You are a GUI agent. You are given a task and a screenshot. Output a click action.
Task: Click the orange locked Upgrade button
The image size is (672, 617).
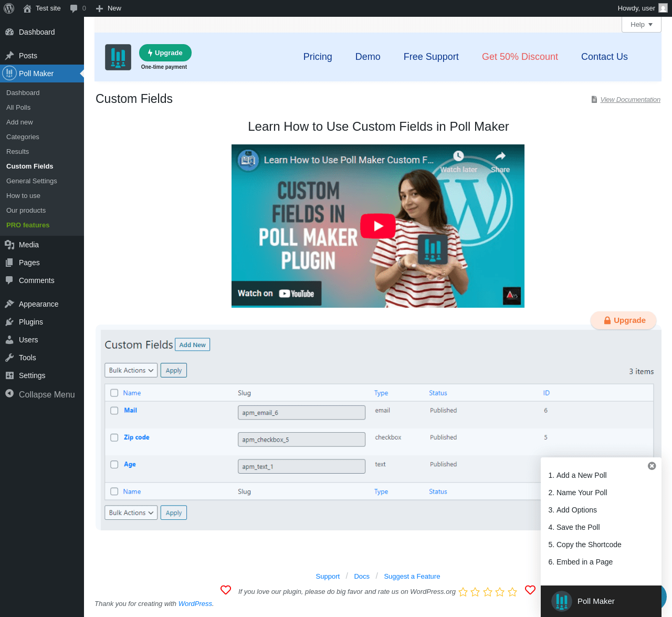[x=624, y=320]
